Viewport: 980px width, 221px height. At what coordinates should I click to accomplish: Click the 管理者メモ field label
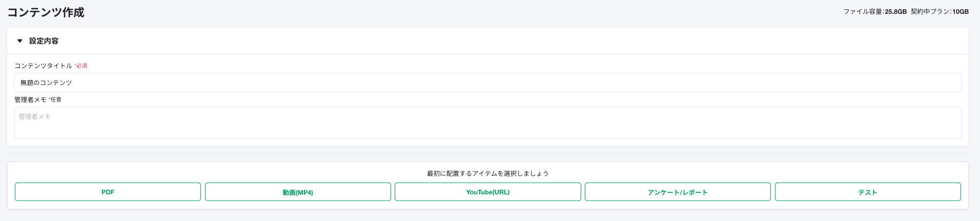tap(30, 99)
